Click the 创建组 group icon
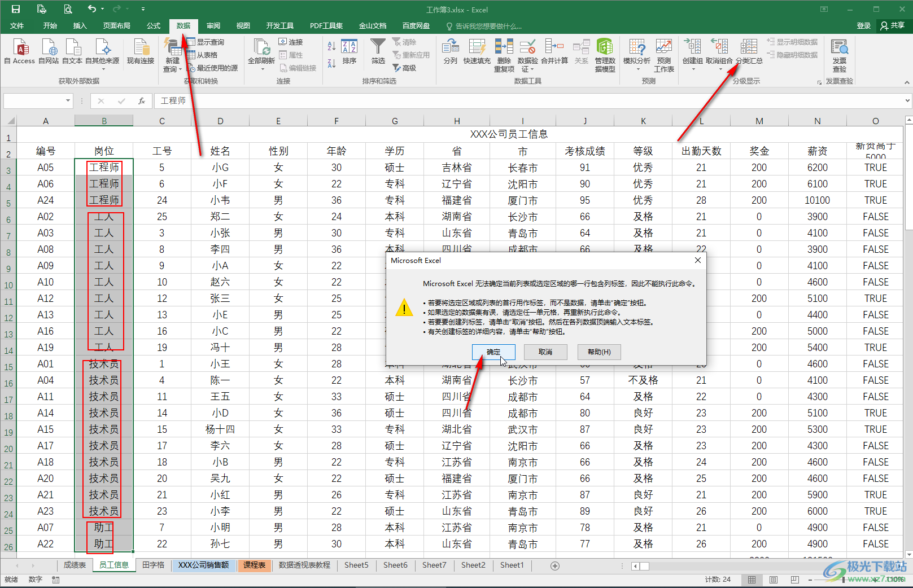This screenshot has height=588, width=913. pyautogui.click(x=692, y=47)
